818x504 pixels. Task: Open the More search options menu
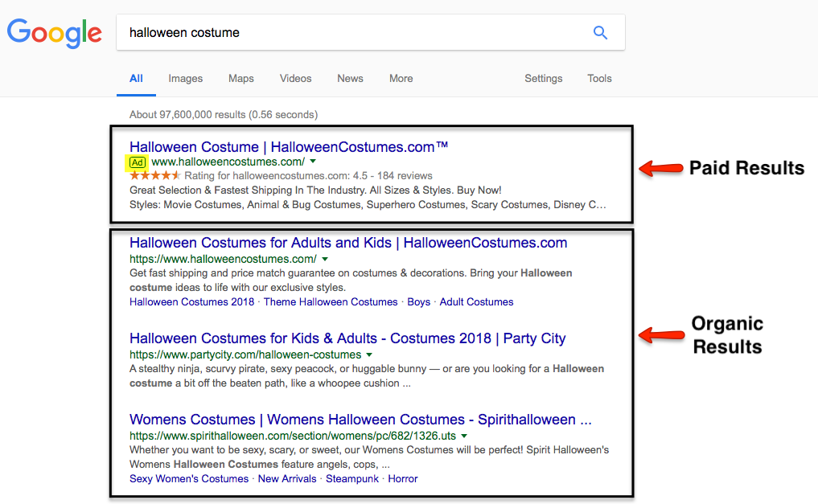(401, 79)
